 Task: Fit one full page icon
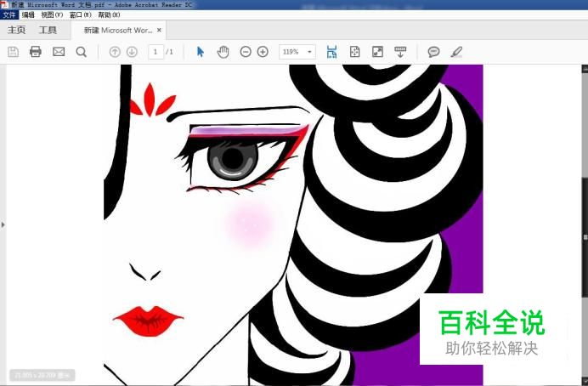354,52
